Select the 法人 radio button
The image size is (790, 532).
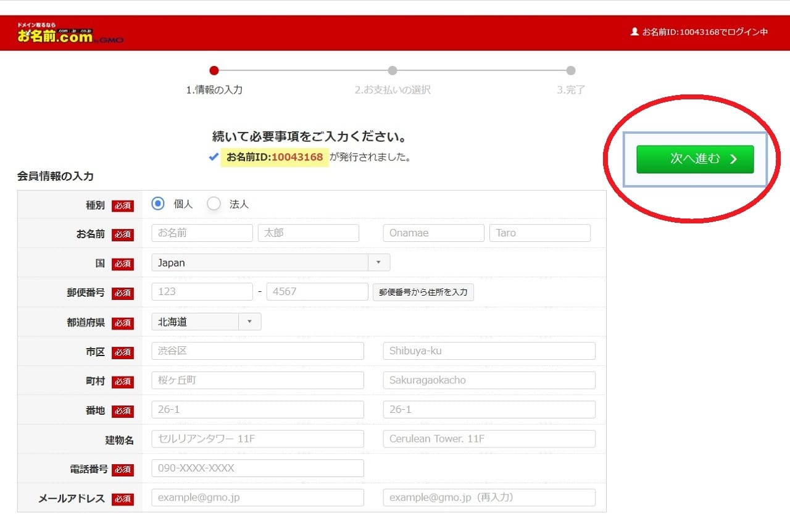(214, 204)
